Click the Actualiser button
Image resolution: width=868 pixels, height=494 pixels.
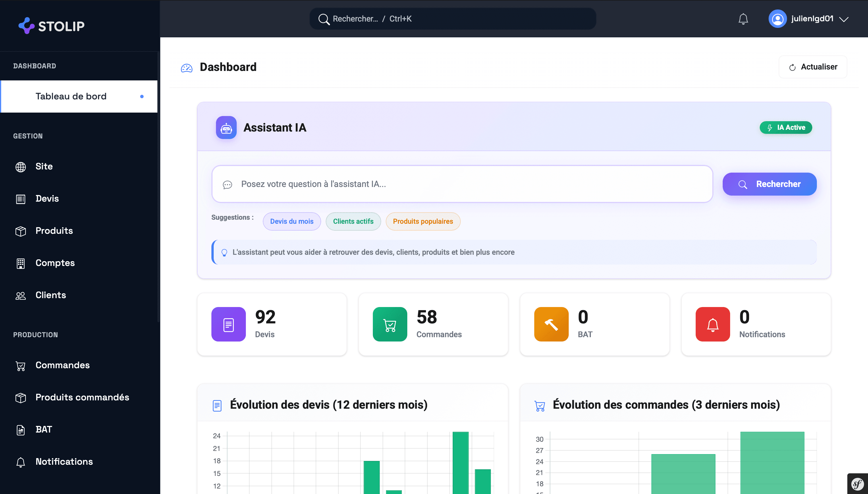813,67
